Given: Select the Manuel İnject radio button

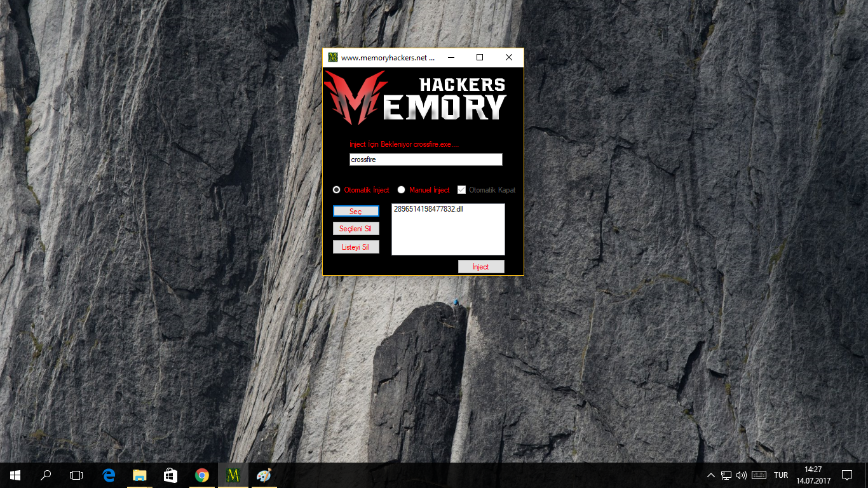Looking at the screenshot, I should click(x=423, y=190).
